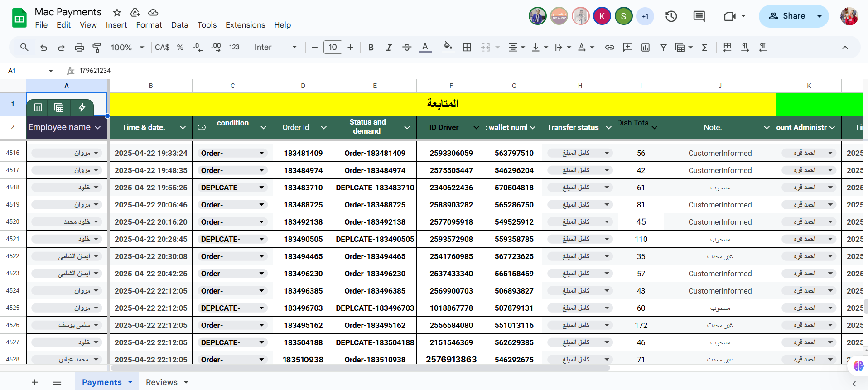Screen dimensions: 868x390
Task: Apply strikethrough formatting
Action: 407,47
